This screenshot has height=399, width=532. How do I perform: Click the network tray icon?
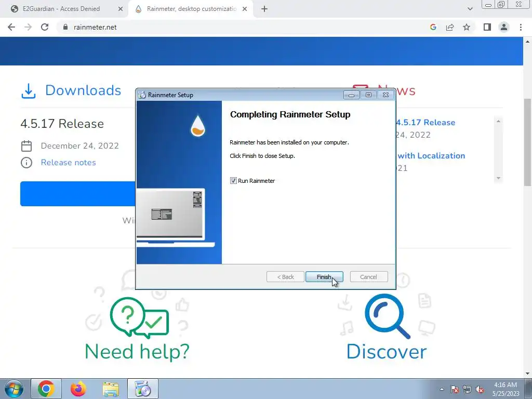[x=467, y=389]
